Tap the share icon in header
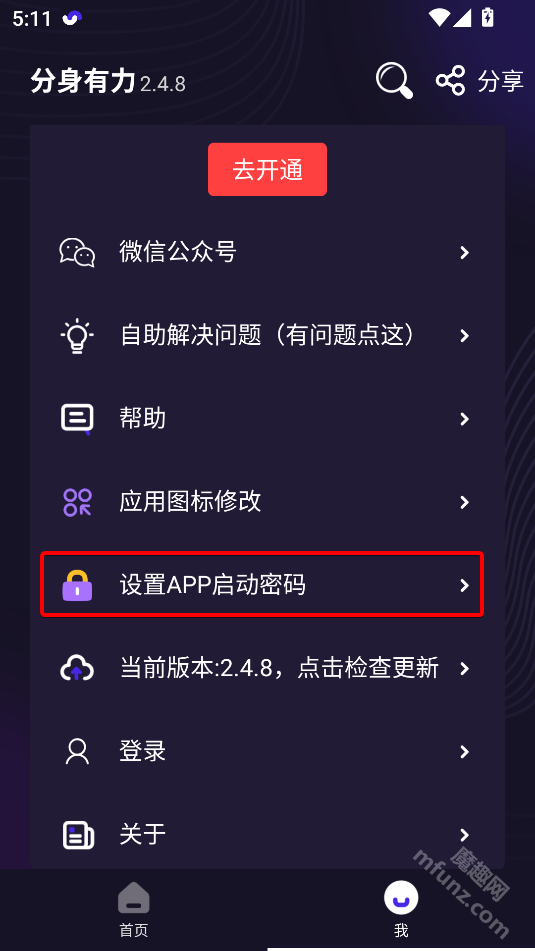The height and width of the screenshot is (951, 535). 450,80
